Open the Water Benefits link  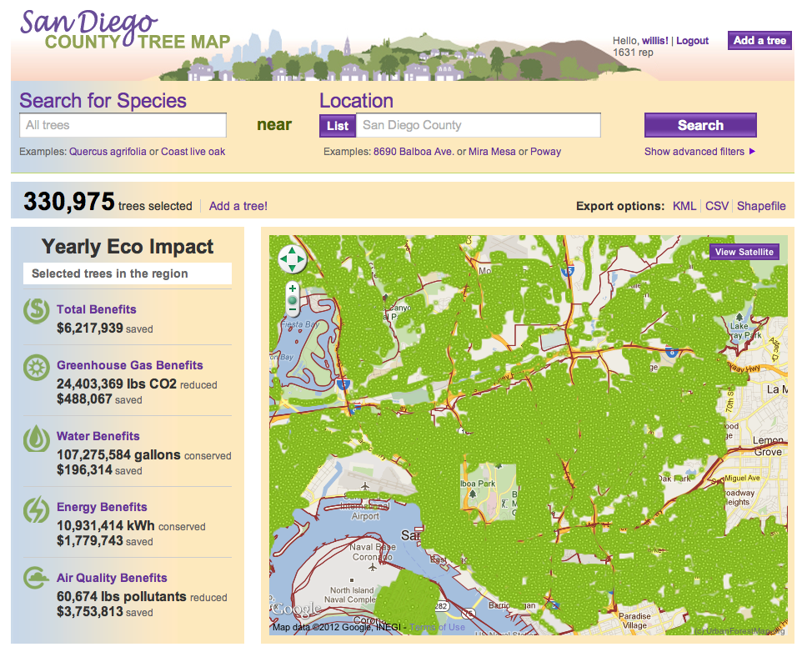coord(98,436)
